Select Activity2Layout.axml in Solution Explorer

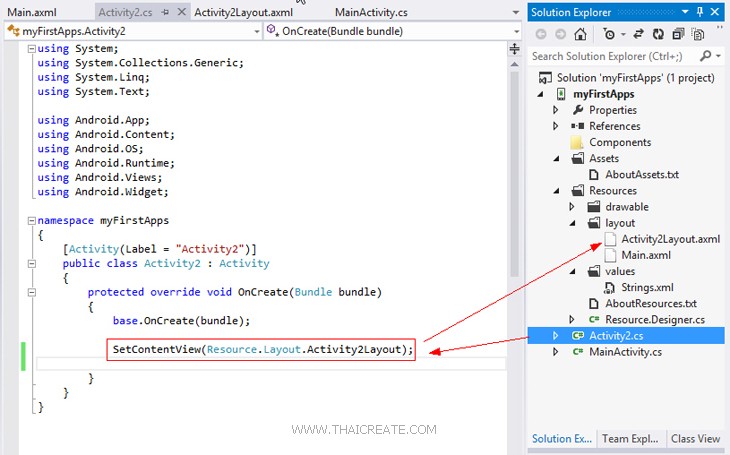click(670, 239)
